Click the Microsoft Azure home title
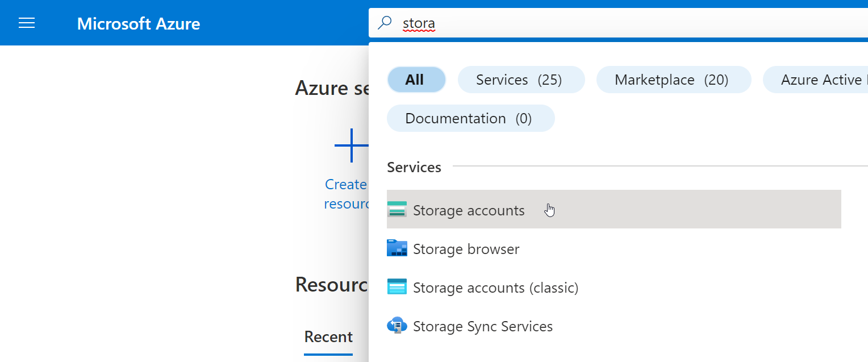Screen dimensions: 868x362 (x=139, y=23)
